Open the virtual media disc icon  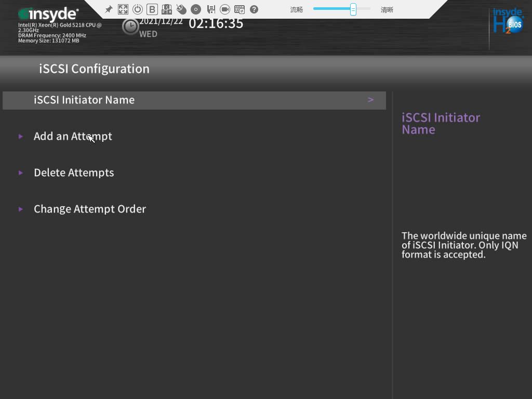tap(196, 9)
